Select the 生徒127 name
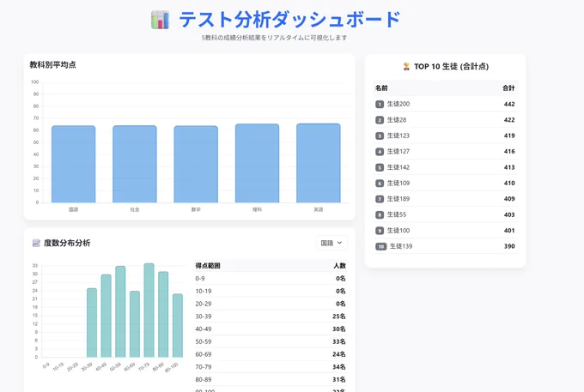The height and width of the screenshot is (392, 584). coord(398,151)
